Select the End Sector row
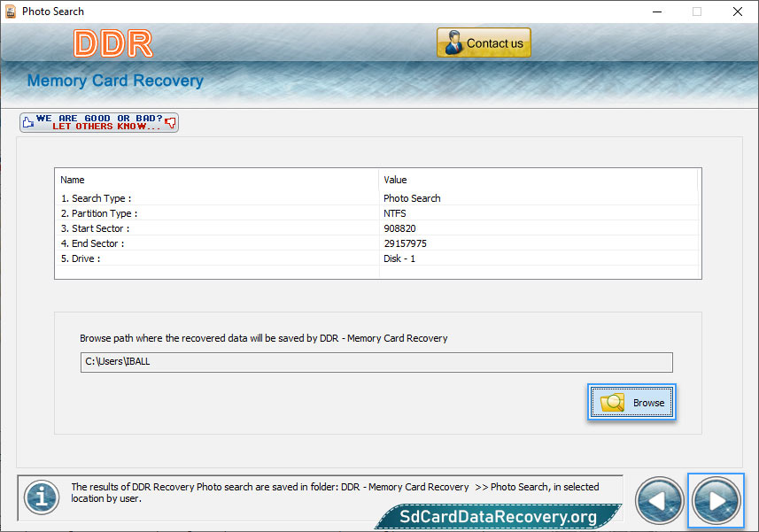 (x=376, y=243)
